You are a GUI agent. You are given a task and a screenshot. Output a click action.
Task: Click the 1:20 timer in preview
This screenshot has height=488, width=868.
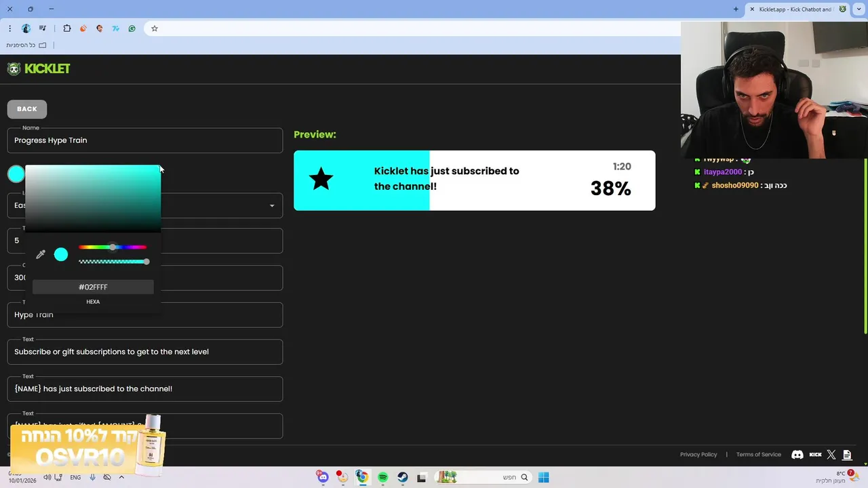pos(622,167)
